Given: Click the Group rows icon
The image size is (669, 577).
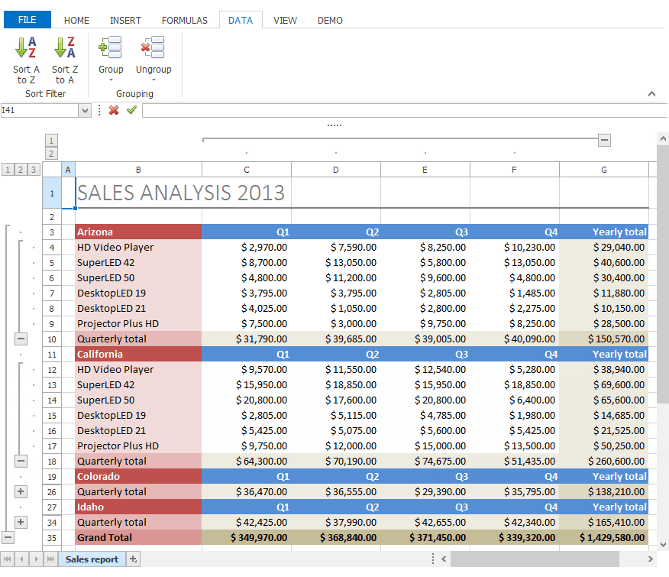Looking at the screenshot, I should [110, 48].
